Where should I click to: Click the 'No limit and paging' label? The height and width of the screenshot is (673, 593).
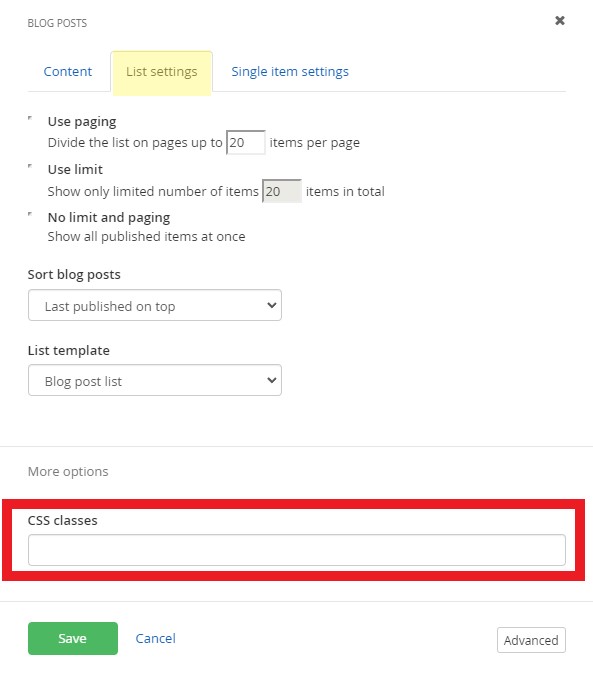coord(109,218)
